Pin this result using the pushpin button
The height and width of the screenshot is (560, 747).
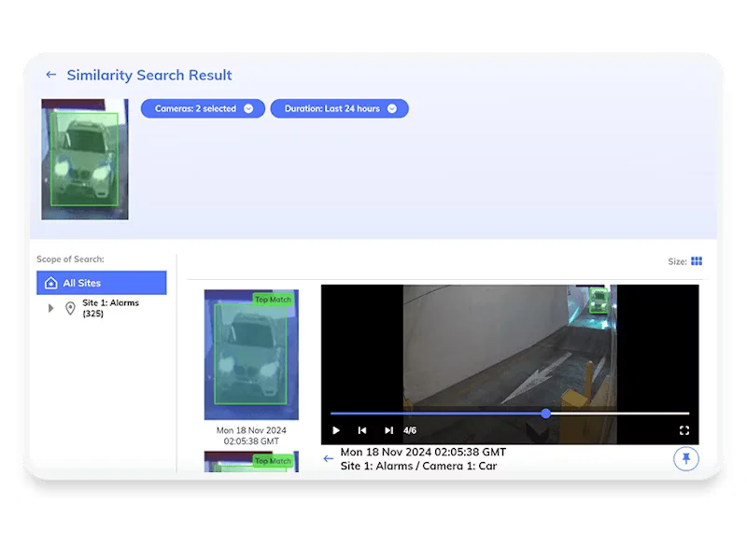pos(685,458)
